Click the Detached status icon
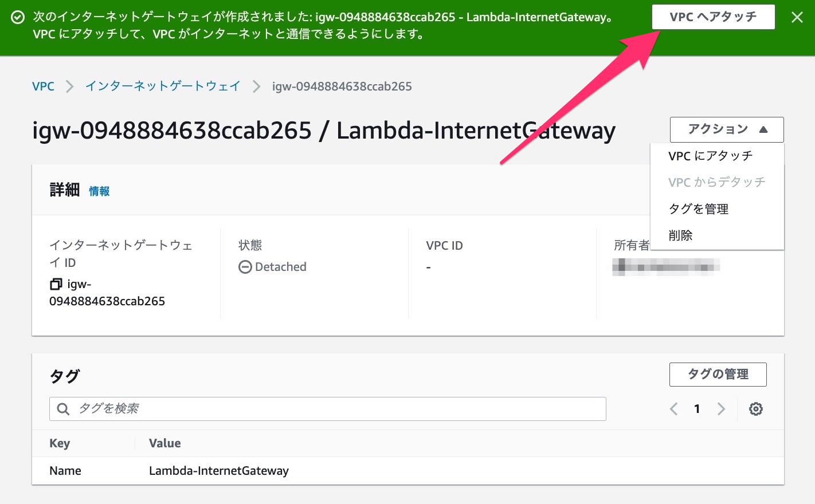 [245, 266]
